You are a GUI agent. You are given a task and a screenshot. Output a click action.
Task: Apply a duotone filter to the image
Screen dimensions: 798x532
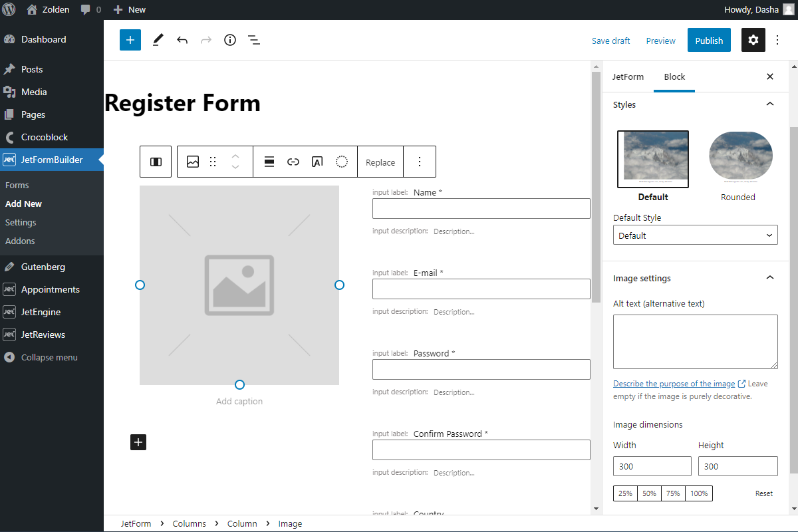point(342,162)
